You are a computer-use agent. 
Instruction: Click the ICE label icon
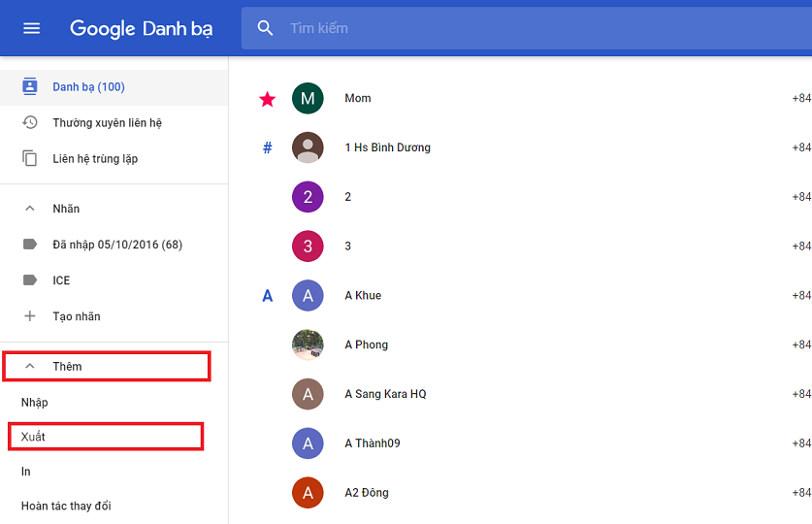point(30,280)
